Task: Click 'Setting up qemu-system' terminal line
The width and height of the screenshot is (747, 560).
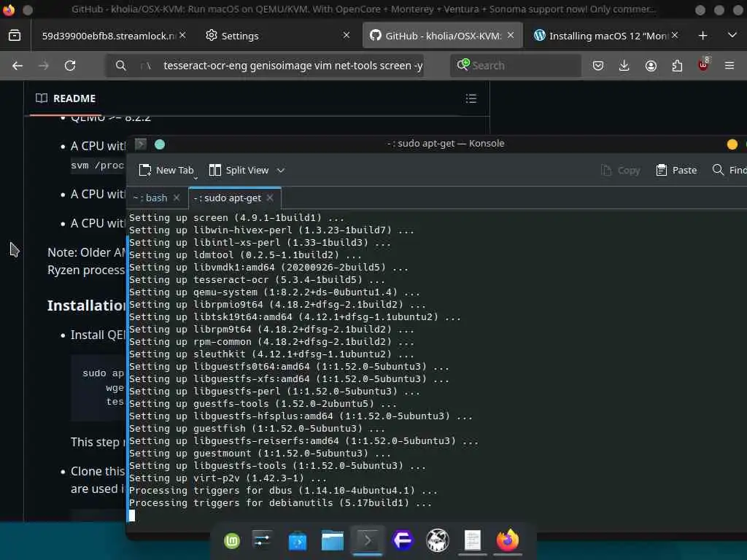Action: [x=274, y=292]
